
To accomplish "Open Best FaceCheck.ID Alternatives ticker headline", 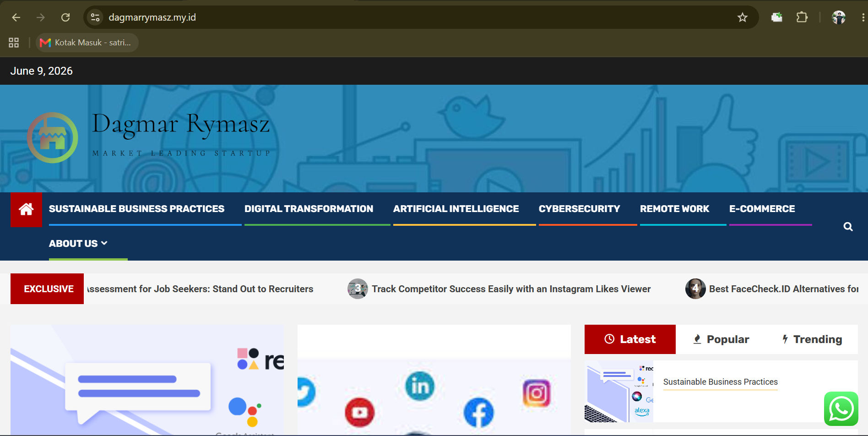I will [784, 289].
